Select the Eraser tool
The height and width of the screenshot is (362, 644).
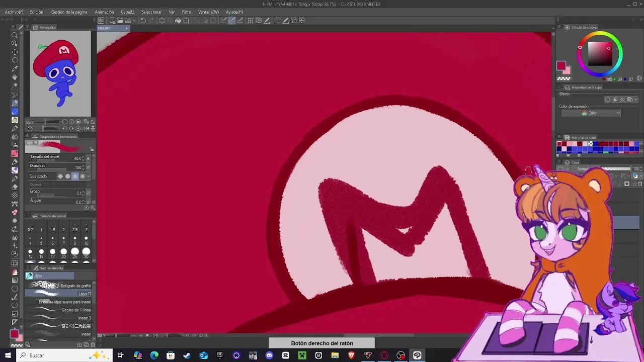point(15,187)
